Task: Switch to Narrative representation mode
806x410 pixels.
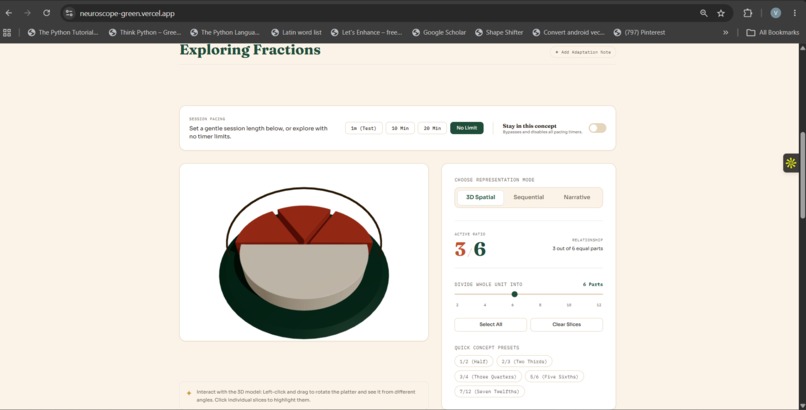Action: 577,197
